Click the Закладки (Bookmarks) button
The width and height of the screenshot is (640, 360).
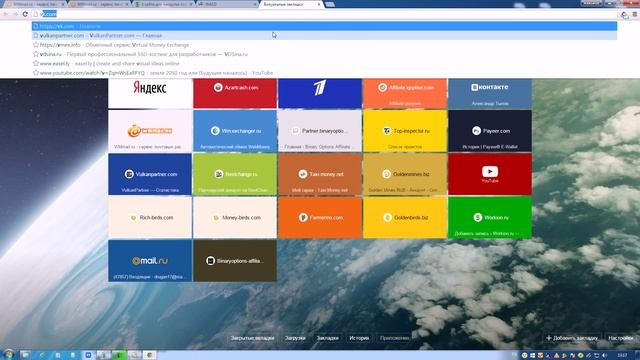[x=327, y=338]
